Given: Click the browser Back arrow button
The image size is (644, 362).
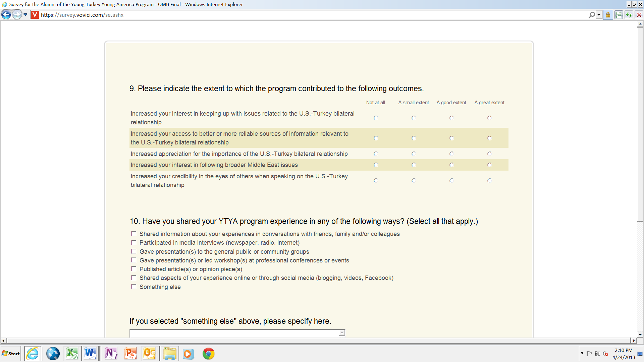Looking at the screenshot, I should pos(6,15).
